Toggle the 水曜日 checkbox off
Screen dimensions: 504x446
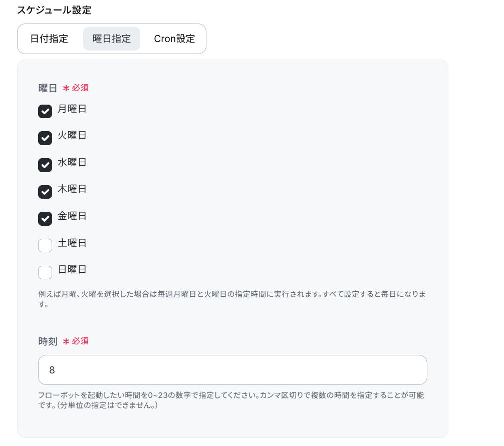(45, 165)
